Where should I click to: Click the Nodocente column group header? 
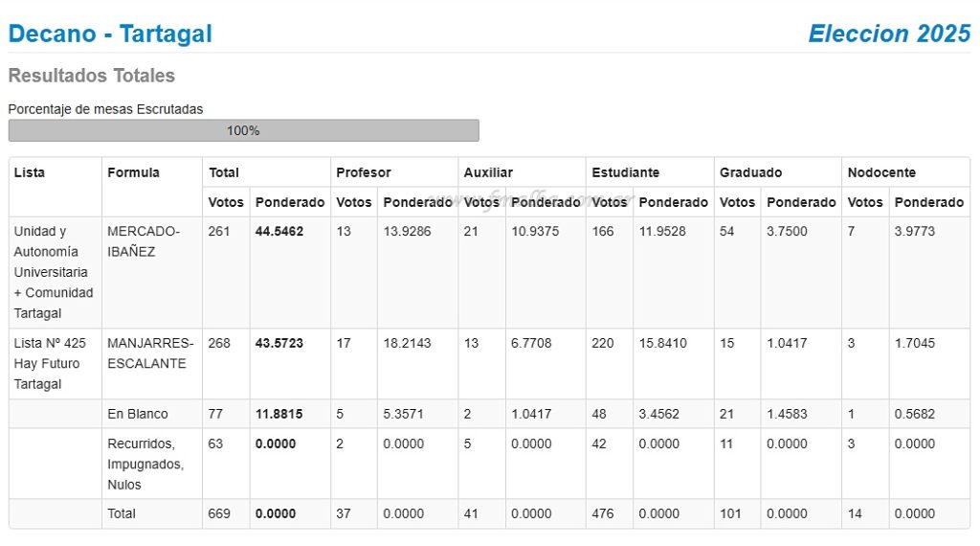click(x=881, y=172)
